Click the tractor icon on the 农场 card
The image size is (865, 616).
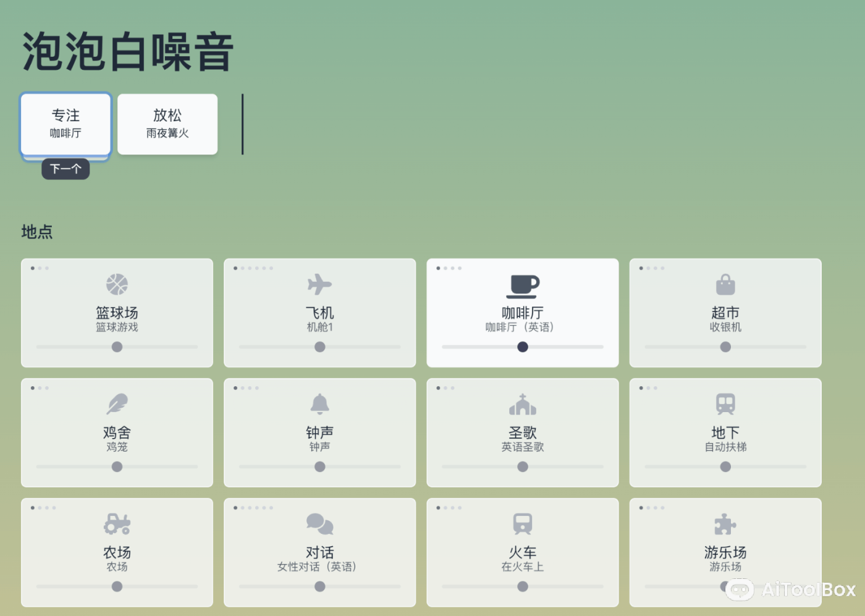117,523
